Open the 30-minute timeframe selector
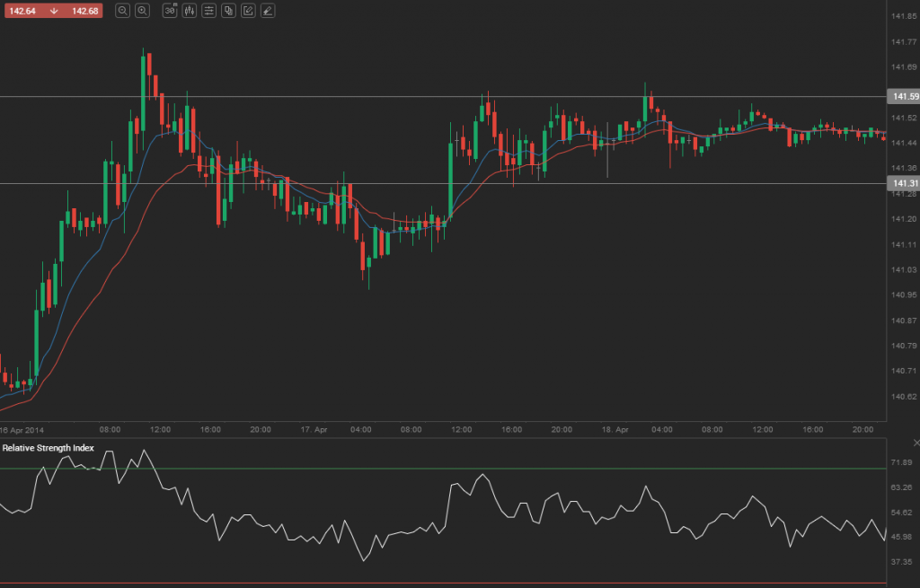The width and height of the screenshot is (920, 588). [x=170, y=11]
